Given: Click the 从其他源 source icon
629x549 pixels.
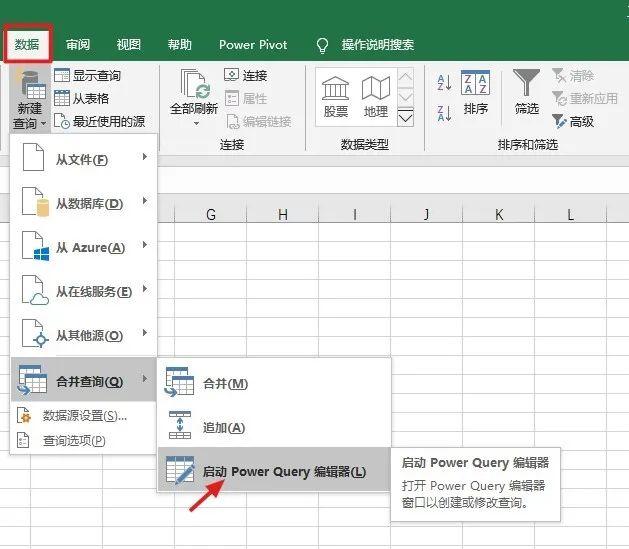Looking at the screenshot, I should [35, 334].
